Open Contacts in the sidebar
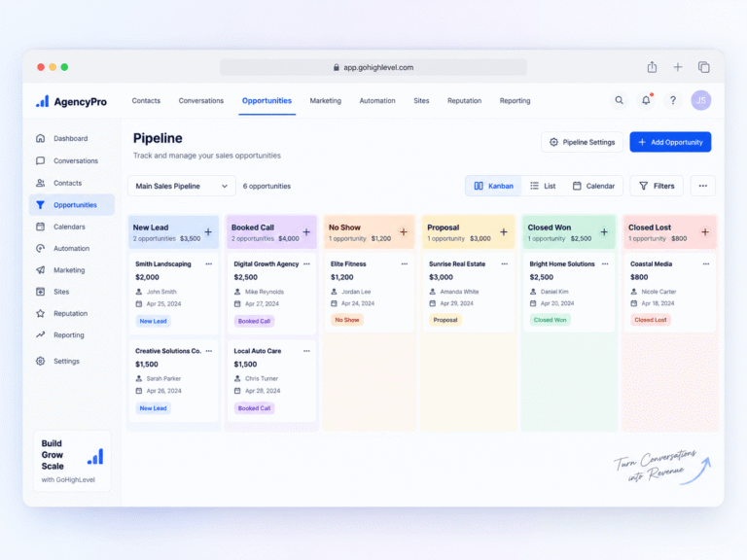Screen dimensions: 747x560 (x=71, y=183)
